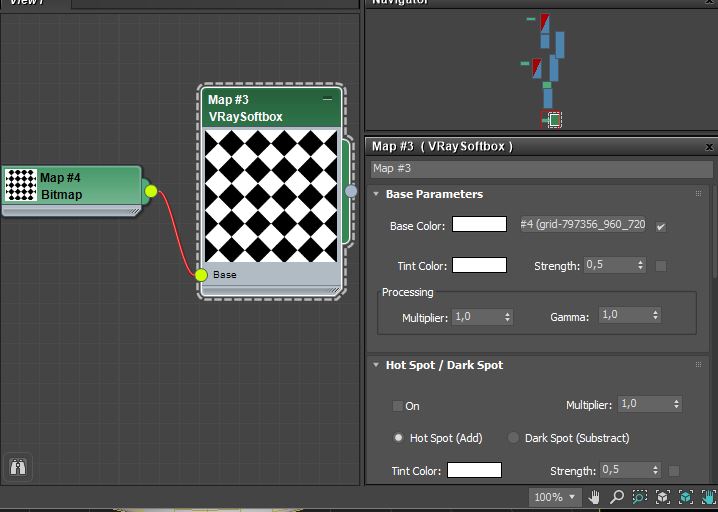
Task: Click the Bitmap node output socket
Action: (x=151, y=191)
